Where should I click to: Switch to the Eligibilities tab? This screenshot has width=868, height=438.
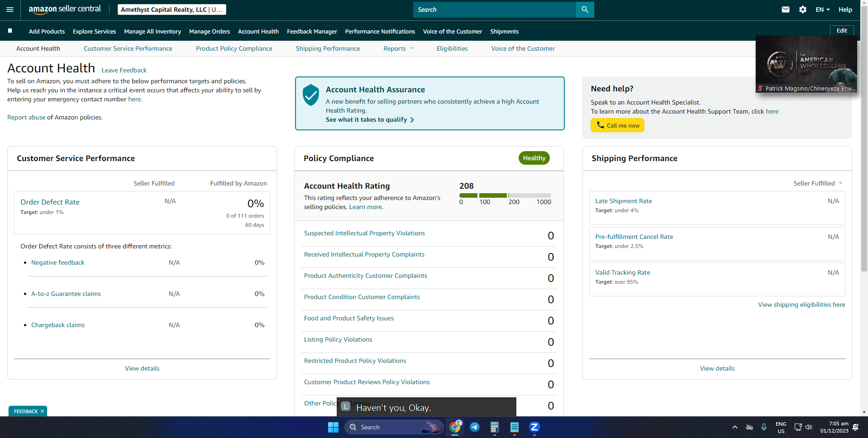tap(452, 48)
